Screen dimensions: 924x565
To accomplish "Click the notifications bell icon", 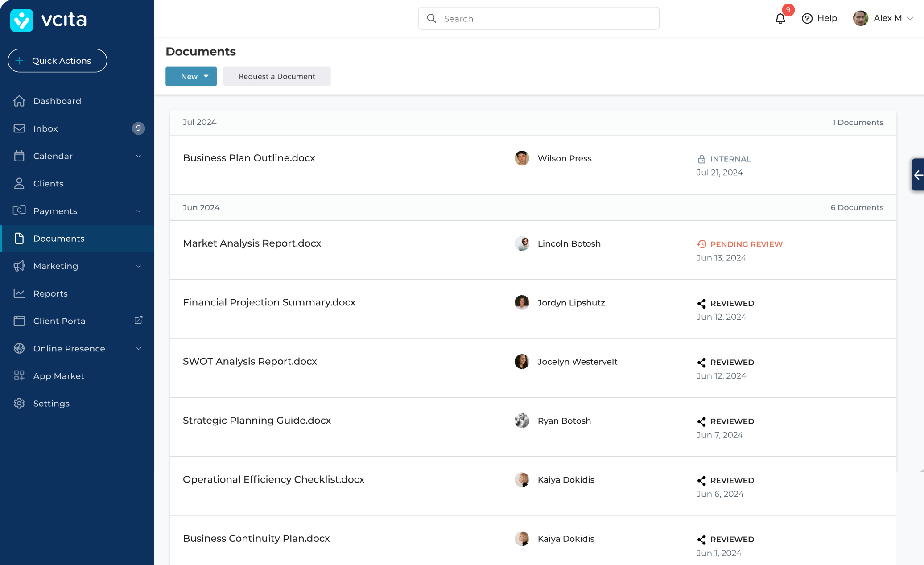I will click(x=780, y=19).
